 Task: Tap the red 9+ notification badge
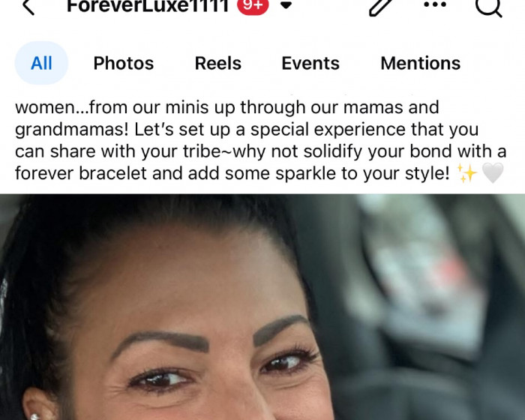253,6
